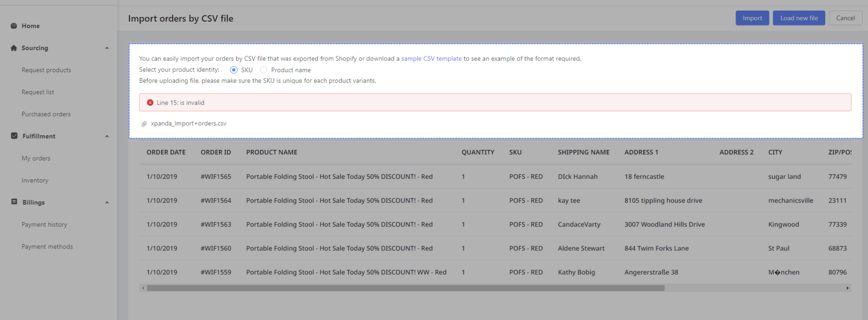Screen dimensions: 868x320
Task: Click the scrollbar left arrow
Action: tap(143, 288)
